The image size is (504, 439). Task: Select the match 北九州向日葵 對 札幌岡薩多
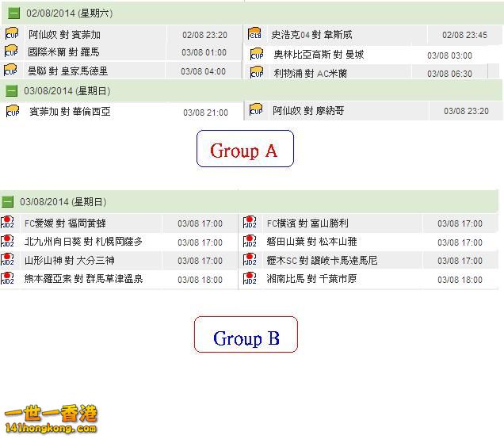(x=83, y=242)
